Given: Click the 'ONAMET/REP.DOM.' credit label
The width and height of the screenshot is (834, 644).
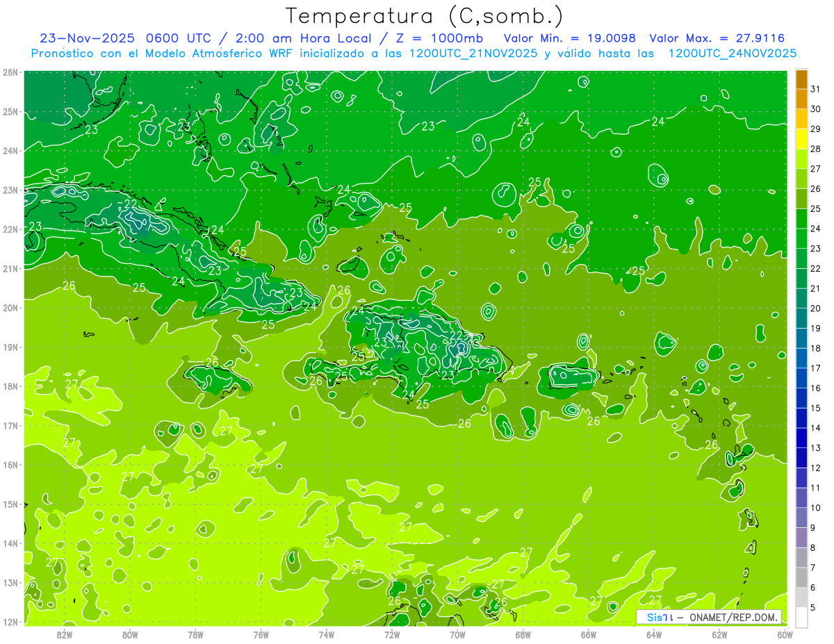Looking at the screenshot, I should point(734,617).
